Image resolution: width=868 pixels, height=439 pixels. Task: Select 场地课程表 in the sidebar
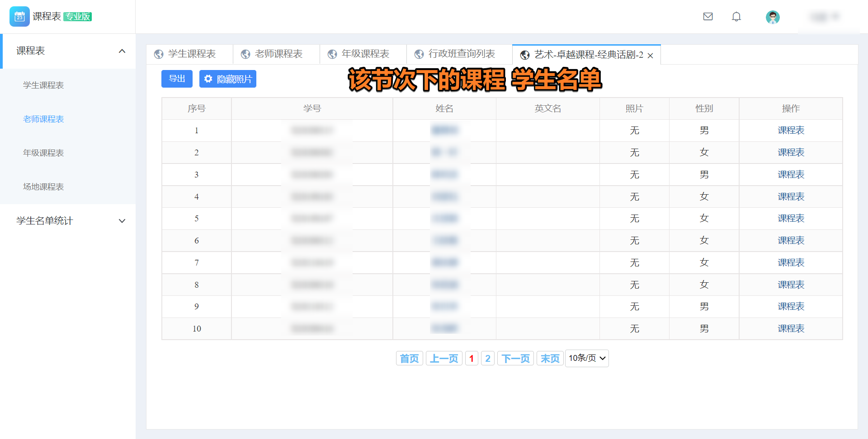pyautogui.click(x=43, y=187)
